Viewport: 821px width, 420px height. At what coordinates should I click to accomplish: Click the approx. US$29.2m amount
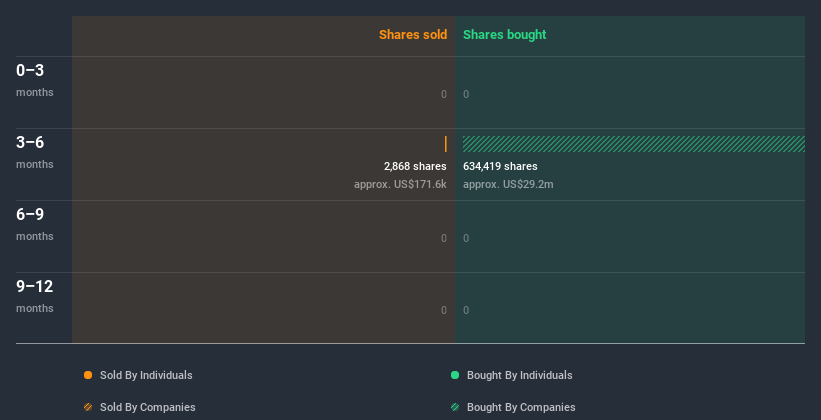click(508, 184)
